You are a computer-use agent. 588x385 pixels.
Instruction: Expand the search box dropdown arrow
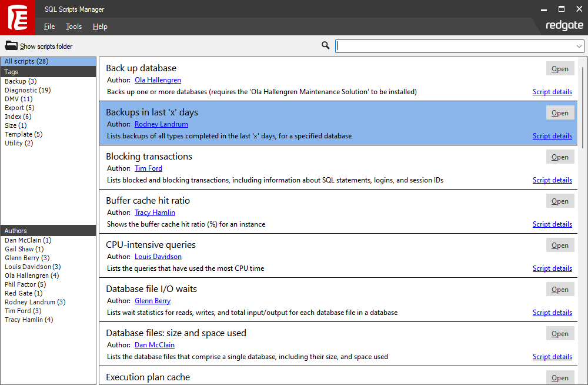[x=579, y=46]
